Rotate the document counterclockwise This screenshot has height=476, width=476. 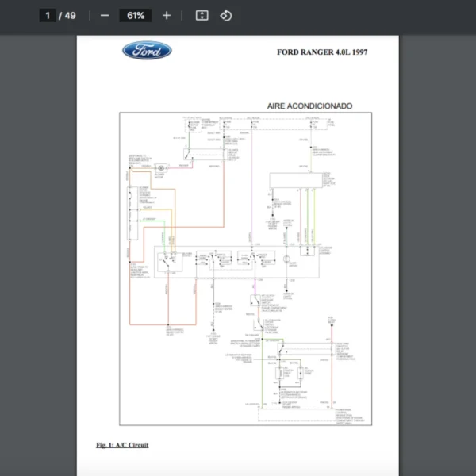click(x=226, y=16)
